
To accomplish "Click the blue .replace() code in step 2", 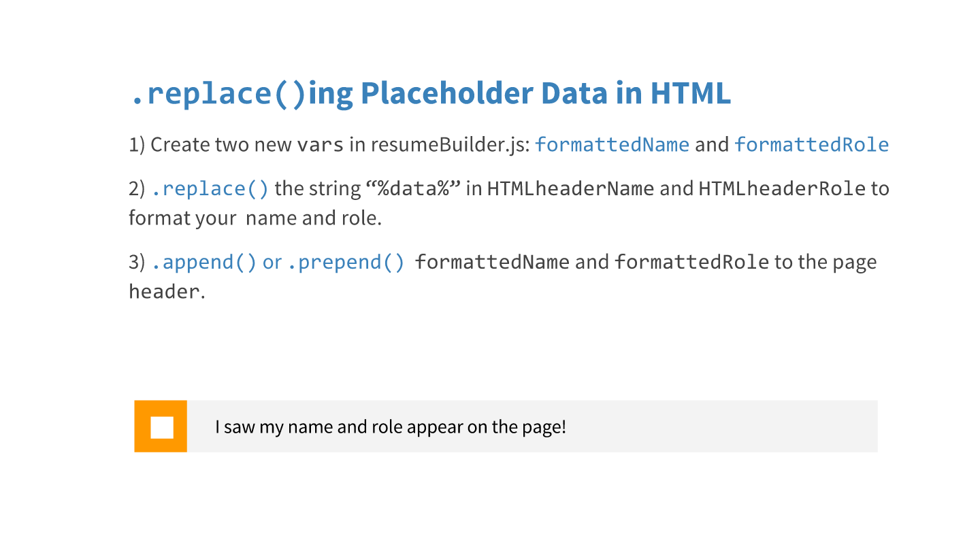I will tap(210, 188).
